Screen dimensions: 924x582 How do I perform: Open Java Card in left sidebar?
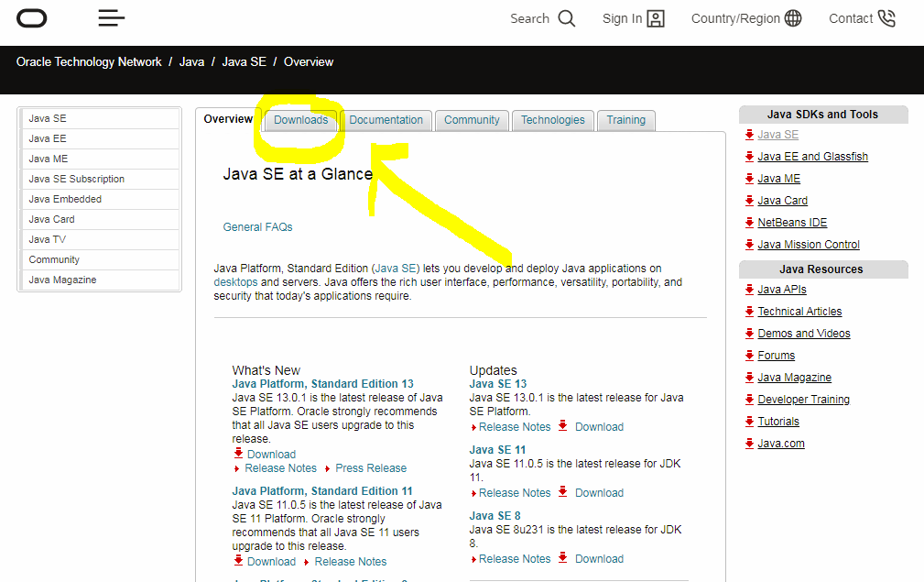pos(100,219)
